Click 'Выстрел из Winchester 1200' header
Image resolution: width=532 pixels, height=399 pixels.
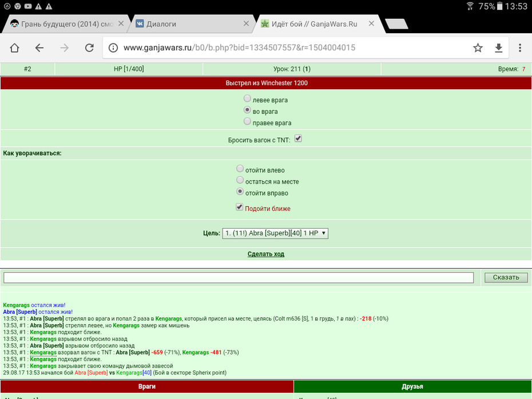(267, 83)
